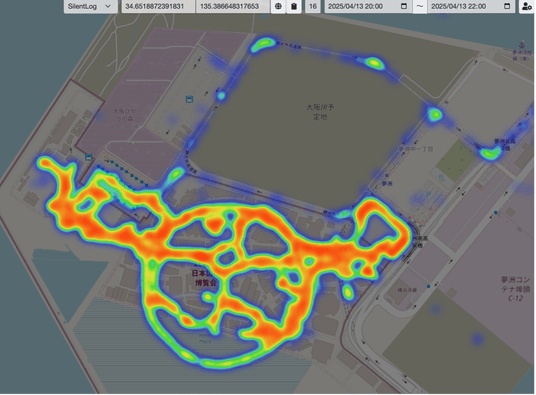Select the zoom level field showing 16
The width and height of the screenshot is (536, 395).
(x=312, y=6)
